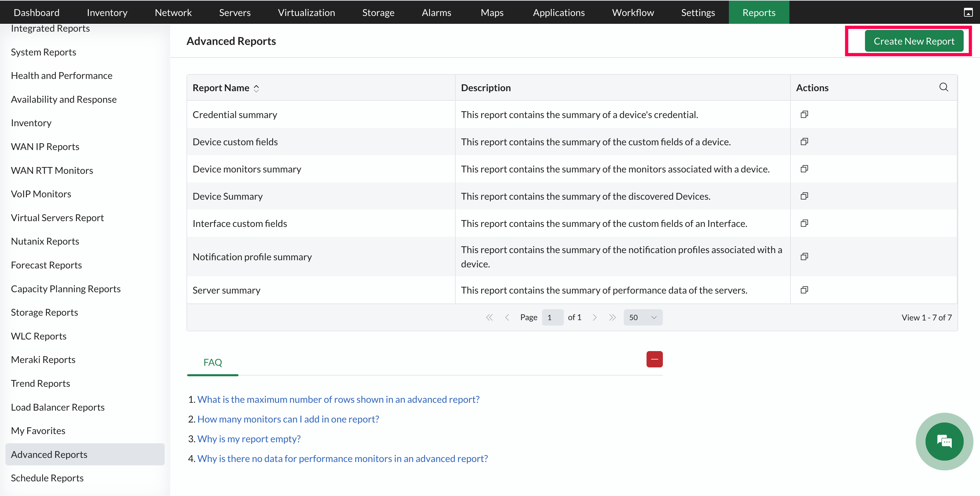Open System Reports in sidebar
The width and height of the screenshot is (980, 496).
click(43, 52)
